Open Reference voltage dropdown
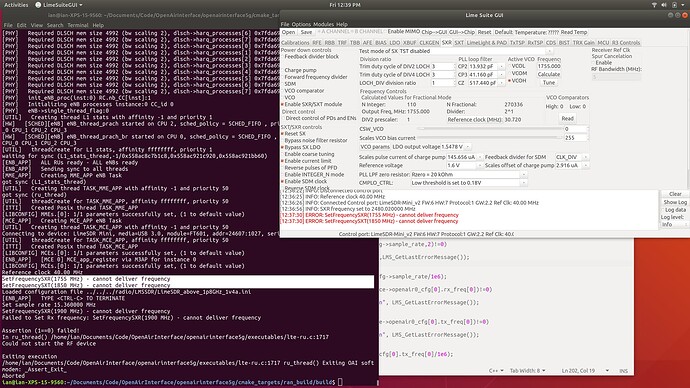 [x=464, y=165]
